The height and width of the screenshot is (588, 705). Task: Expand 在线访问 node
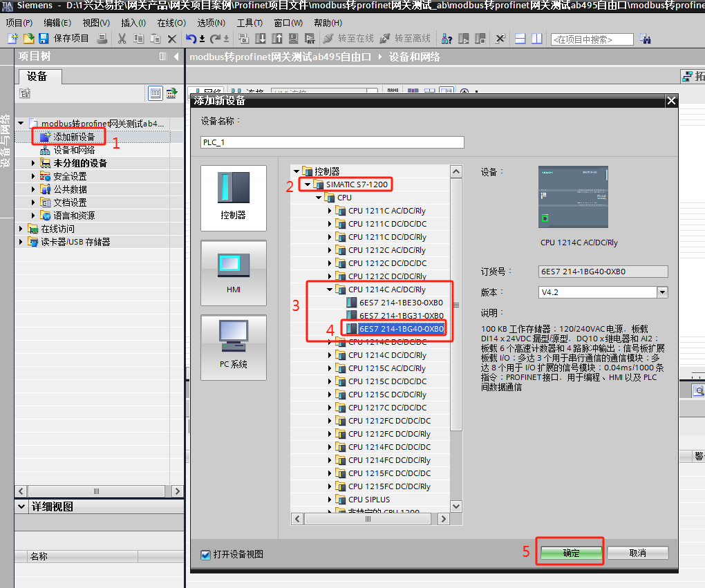[21, 229]
